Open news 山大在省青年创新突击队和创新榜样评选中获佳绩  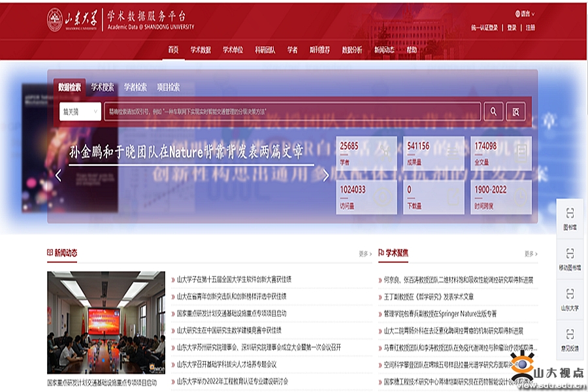coord(231,297)
